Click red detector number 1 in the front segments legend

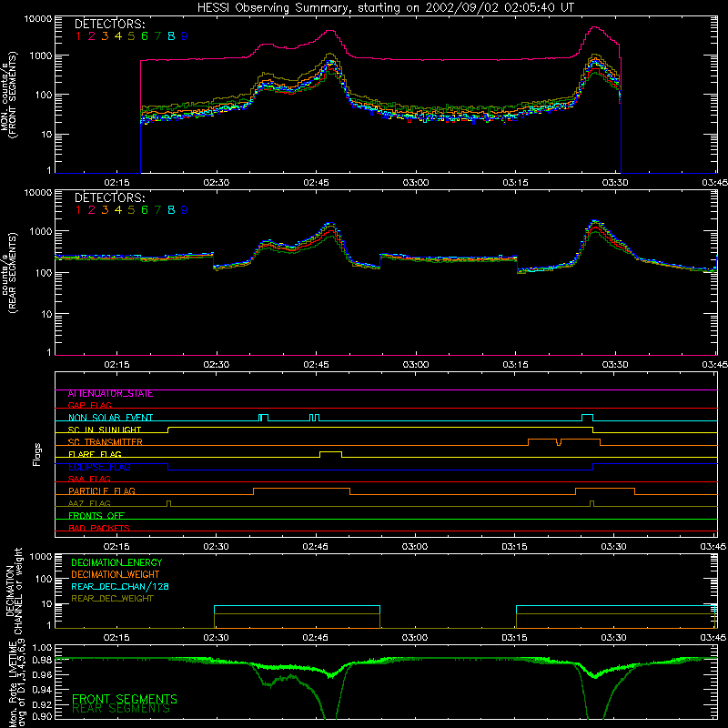click(78, 36)
